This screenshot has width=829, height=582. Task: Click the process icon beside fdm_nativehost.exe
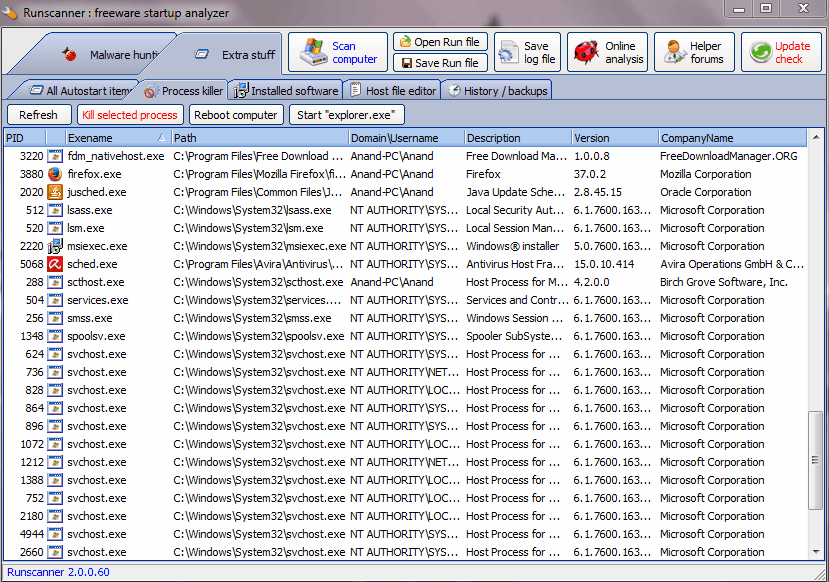tap(54, 156)
